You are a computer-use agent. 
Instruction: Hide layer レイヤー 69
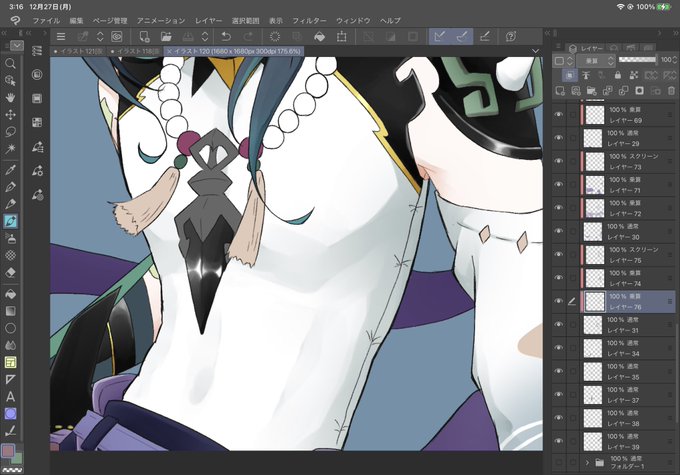click(x=559, y=115)
